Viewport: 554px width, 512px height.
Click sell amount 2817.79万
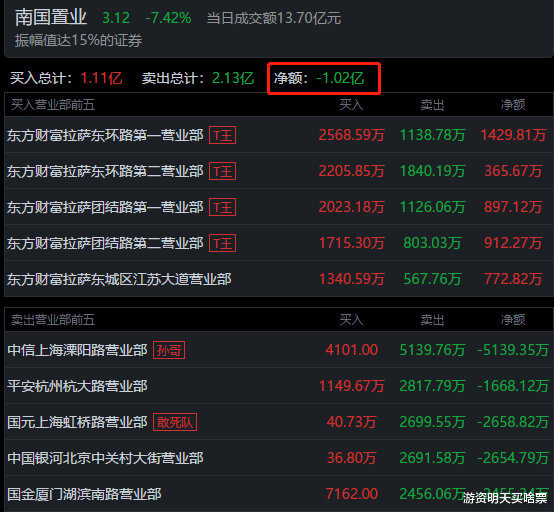point(432,386)
